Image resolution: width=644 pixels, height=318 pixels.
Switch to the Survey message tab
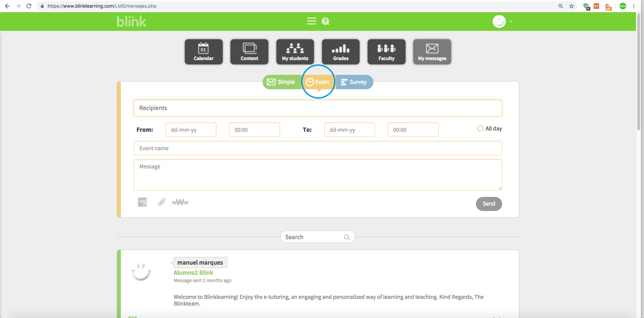coord(354,82)
